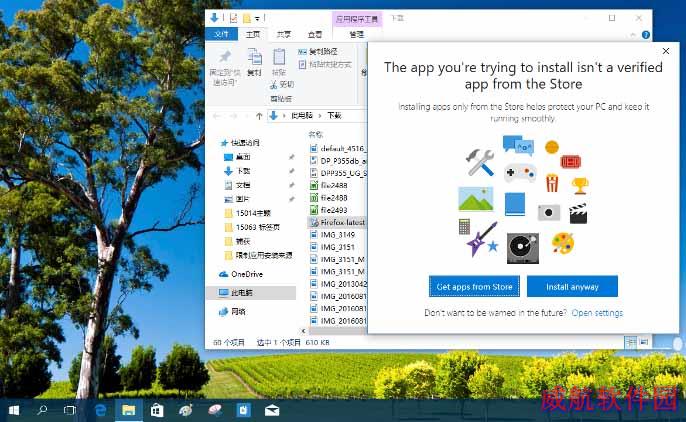The image size is (686, 422).
Task: Launch Edge browser from the taskbar
Action: (101, 410)
